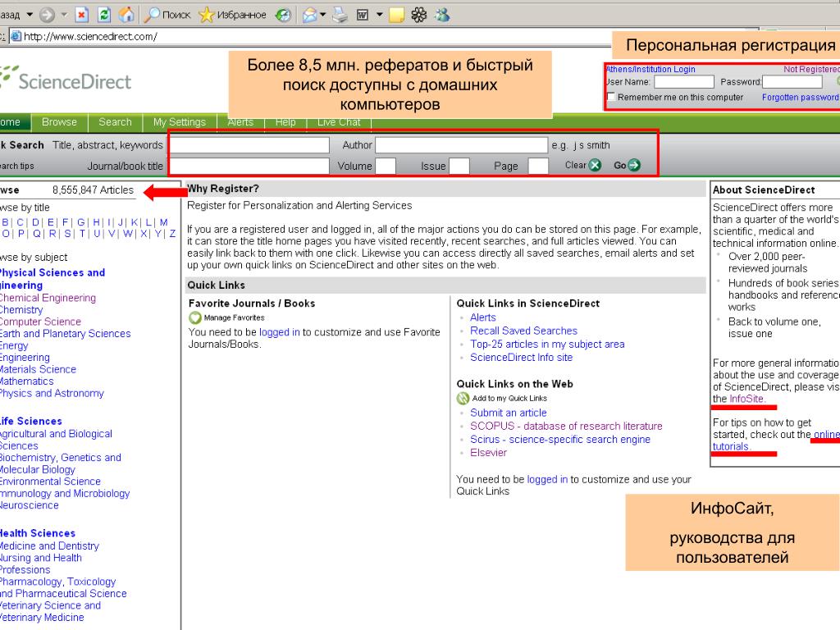Open dropdown next to Forward arrow

(64, 15)
